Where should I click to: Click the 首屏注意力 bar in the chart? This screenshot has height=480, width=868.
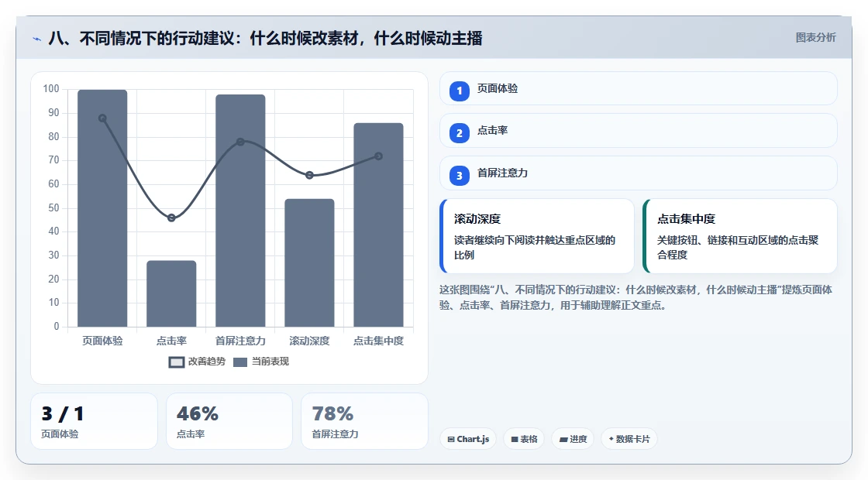[240, 211]
